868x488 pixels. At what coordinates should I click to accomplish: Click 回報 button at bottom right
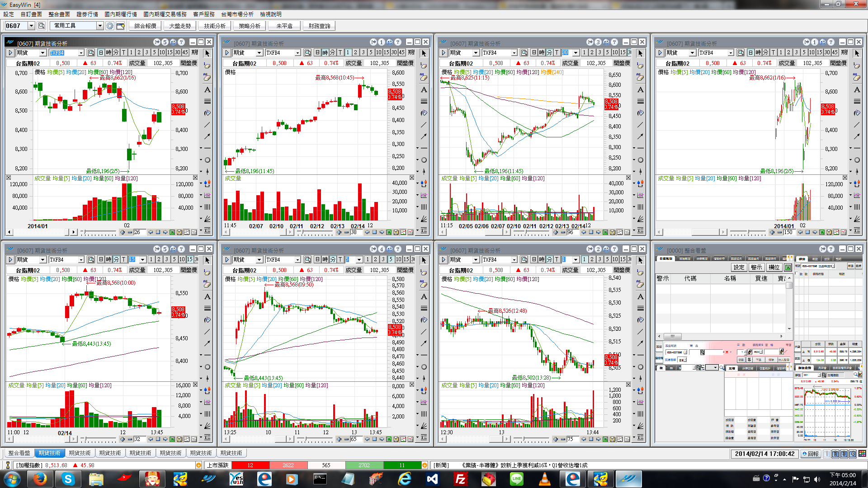click(x=811, y=454)
